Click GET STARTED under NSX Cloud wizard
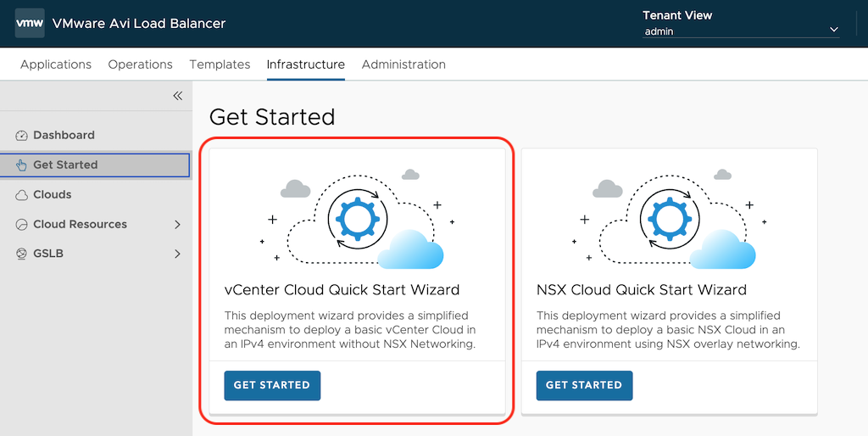 pos(584,385)
